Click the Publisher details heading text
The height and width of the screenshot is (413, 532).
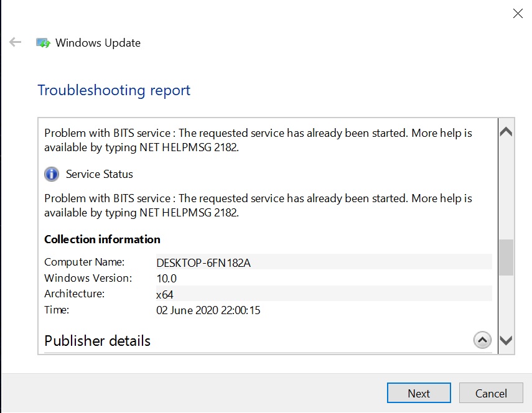point(97,341)
